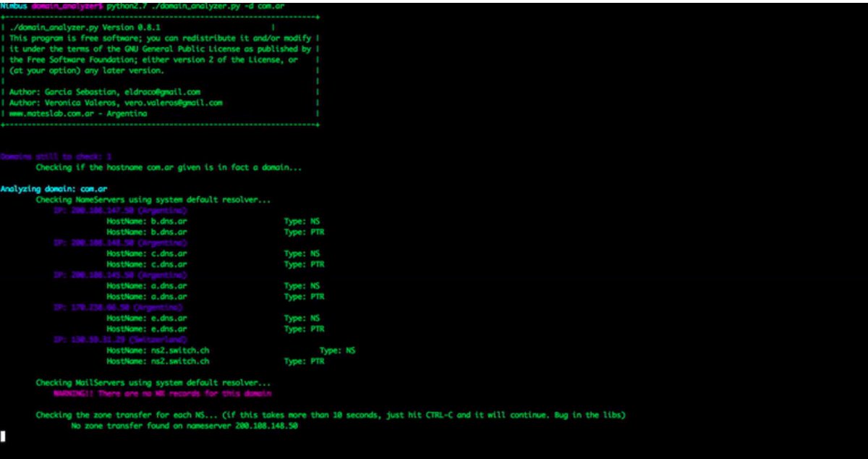The height and width of the screenshot is (459, 868).
Task: Click the white terminal cursor block
Action: pos(3,436)
